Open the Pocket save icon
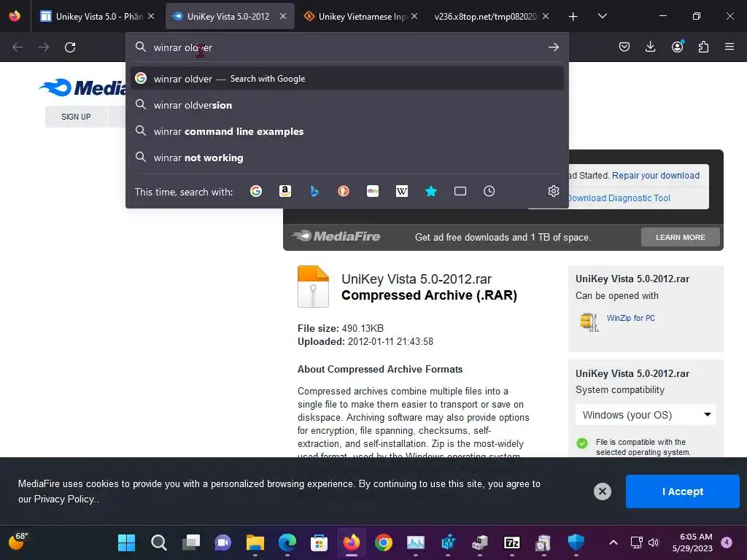This screenshot has height=560, width=747. coord(624,47)
